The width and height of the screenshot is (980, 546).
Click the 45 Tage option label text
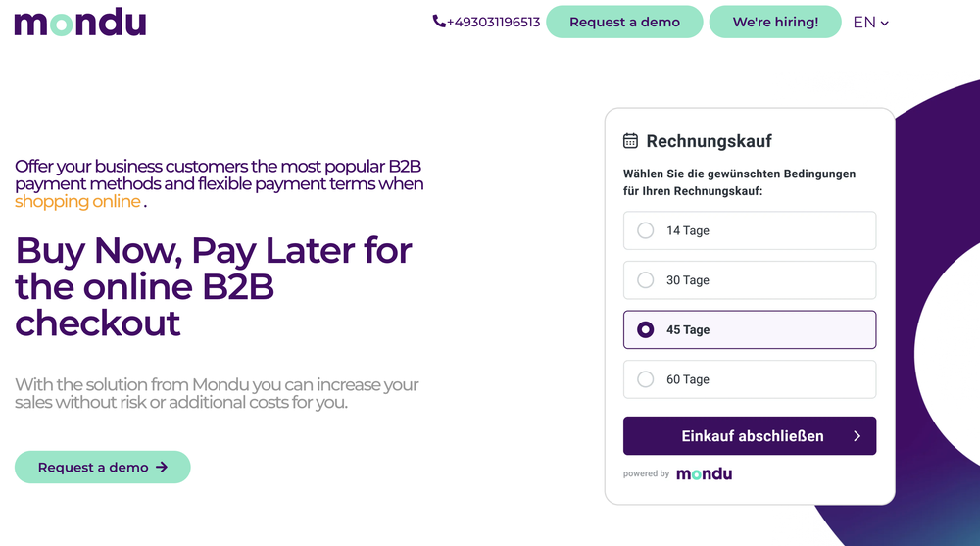point(688,329)
